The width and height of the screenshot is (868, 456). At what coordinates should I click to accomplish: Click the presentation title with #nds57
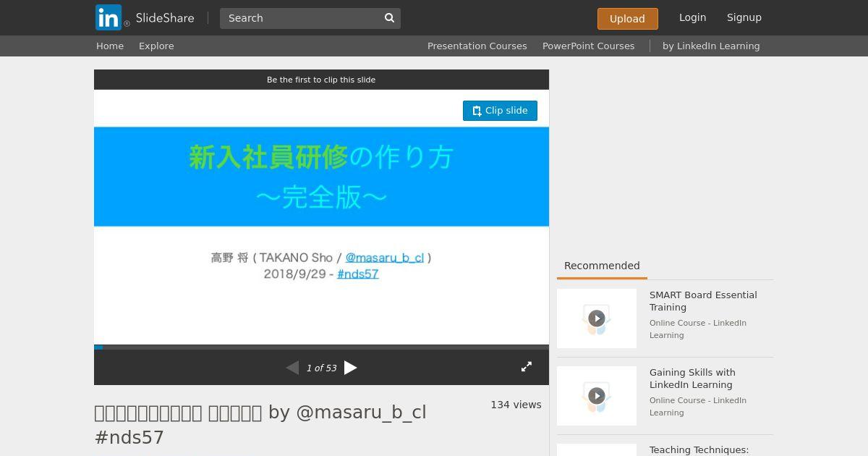point(260,425)
